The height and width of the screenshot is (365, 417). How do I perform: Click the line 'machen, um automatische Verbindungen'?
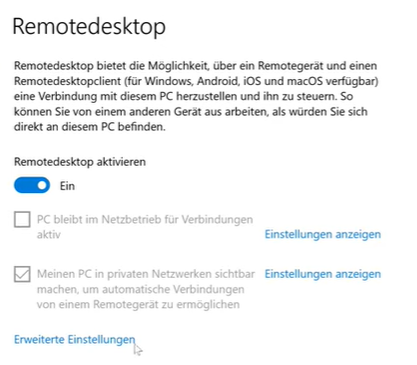pyautogui.click(x=140, y=289)
